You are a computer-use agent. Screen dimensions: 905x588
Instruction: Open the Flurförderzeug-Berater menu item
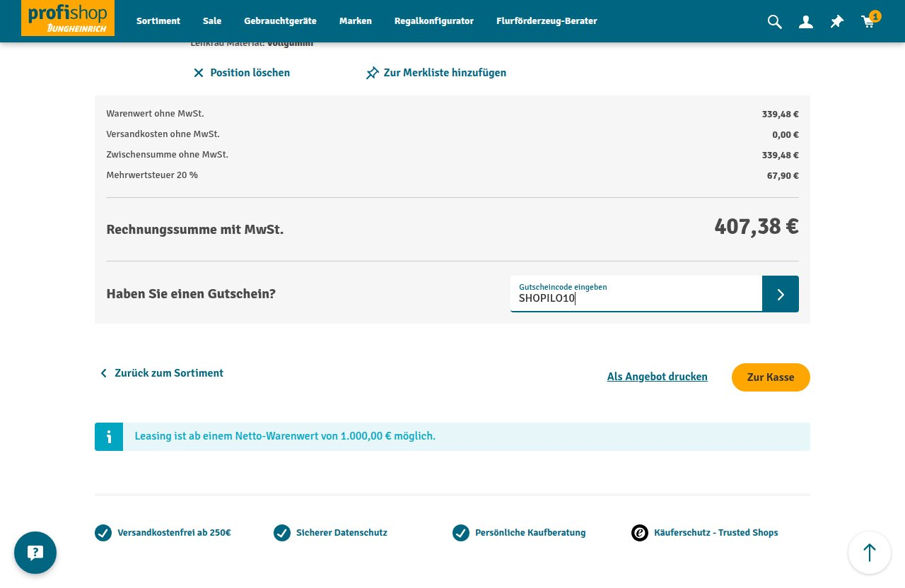(x=547, y=21)
